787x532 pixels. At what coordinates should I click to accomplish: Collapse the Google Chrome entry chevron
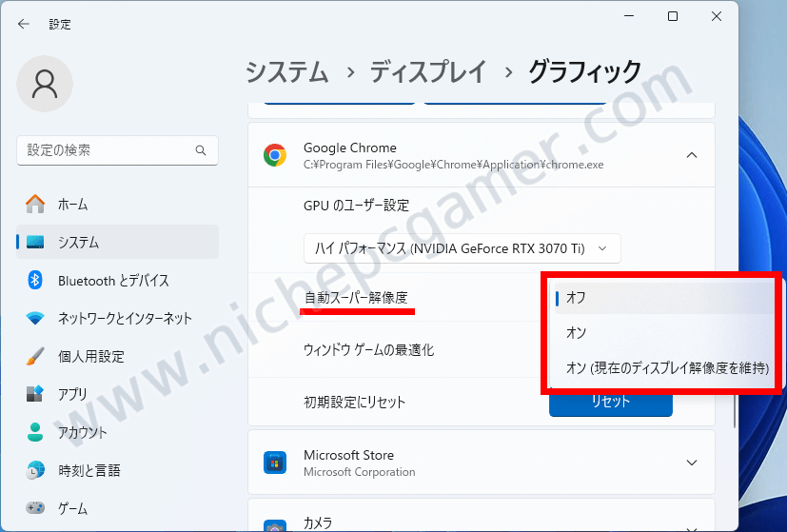coord(692,155)
